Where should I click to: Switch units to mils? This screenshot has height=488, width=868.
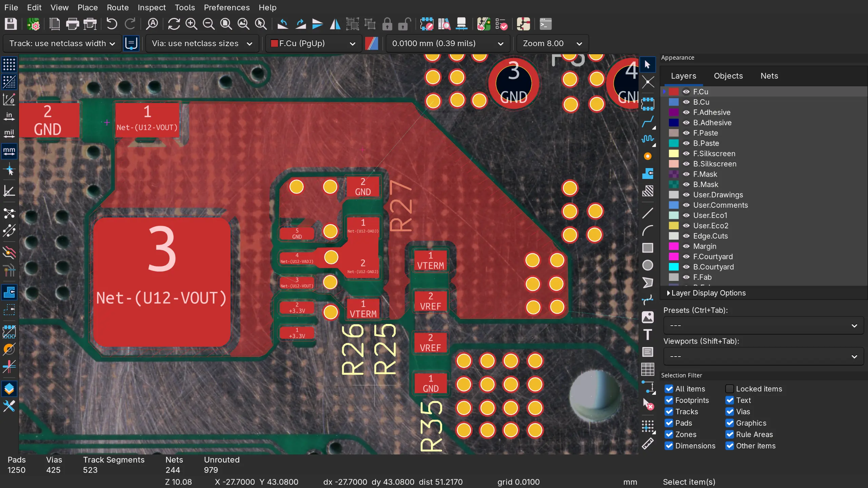coord(9,134)
